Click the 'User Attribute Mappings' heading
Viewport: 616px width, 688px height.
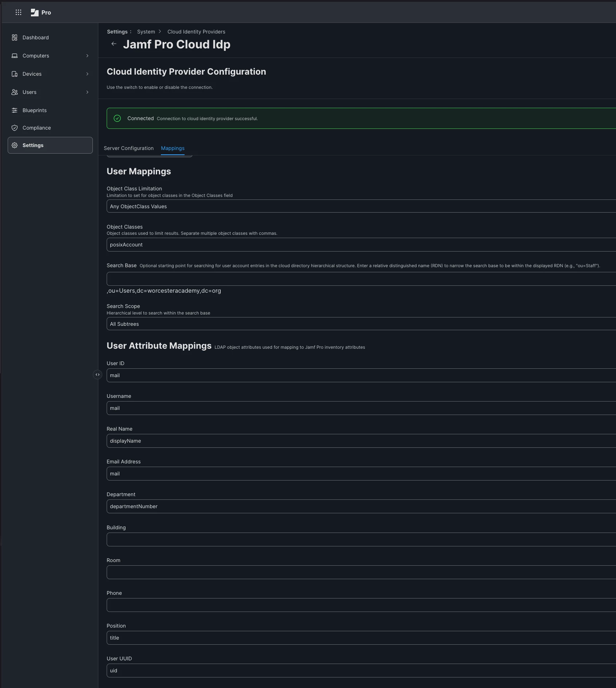159,346
